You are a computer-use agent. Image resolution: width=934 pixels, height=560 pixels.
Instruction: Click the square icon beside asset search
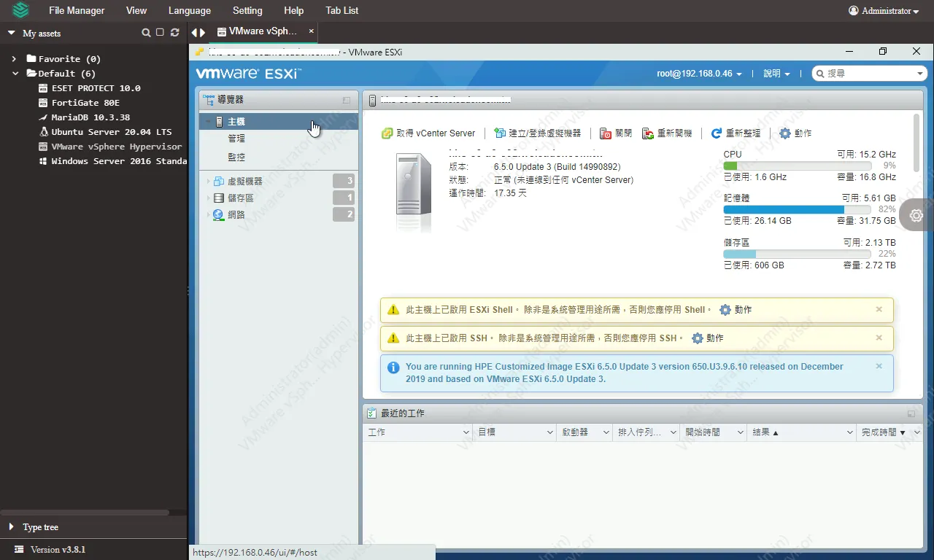[x=160, y=33]
